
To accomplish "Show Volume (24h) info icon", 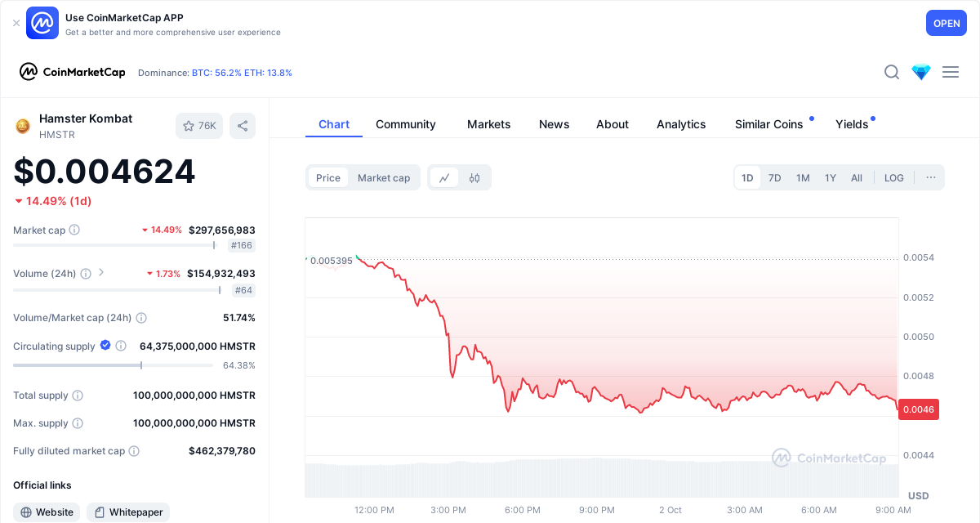I will pos(85,274).
